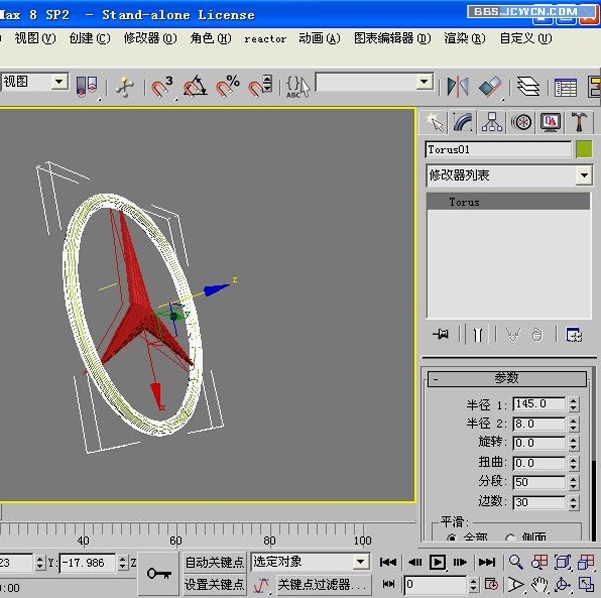
Task: Click the 边数 spinner arrows
Action: [573, 502]
